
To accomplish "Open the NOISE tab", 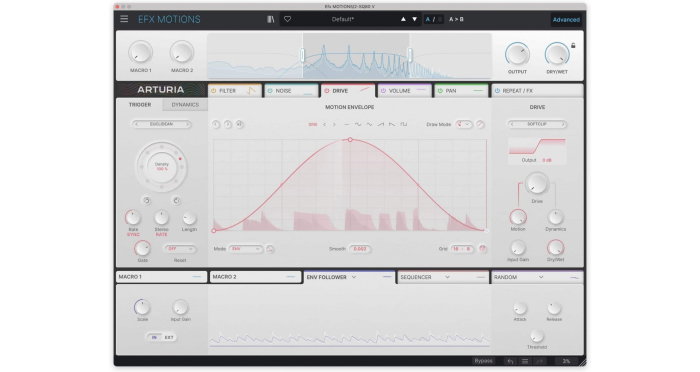I will pyautogui.click(x=291, y=91).
